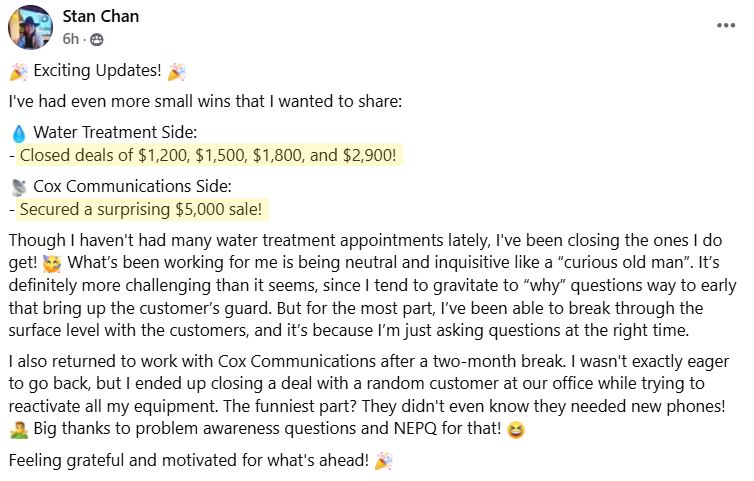Click the "Water Treatment Side:" label

click(x=115, y=133)
